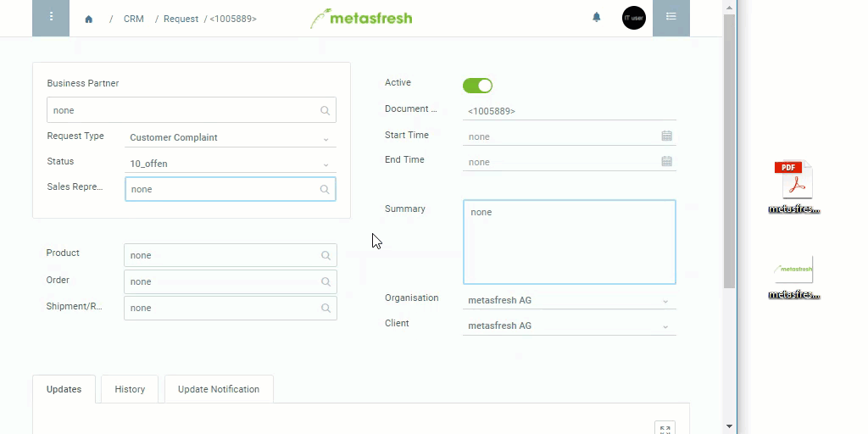Expand the Request Type dropdown
This screenshot has width=868, height=434.
(231, 137)
